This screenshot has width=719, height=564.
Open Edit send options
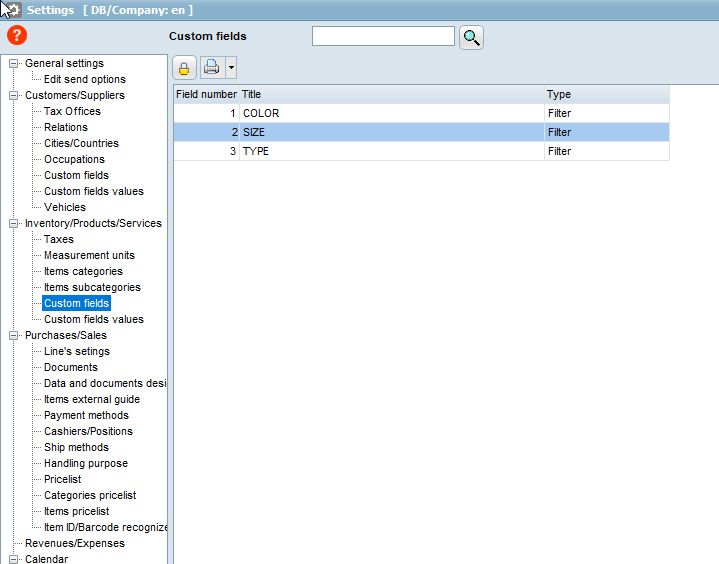coord(85,79)
